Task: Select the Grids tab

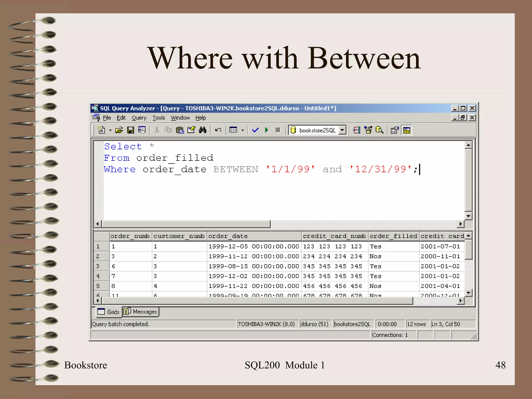Action: click(109, 312)
